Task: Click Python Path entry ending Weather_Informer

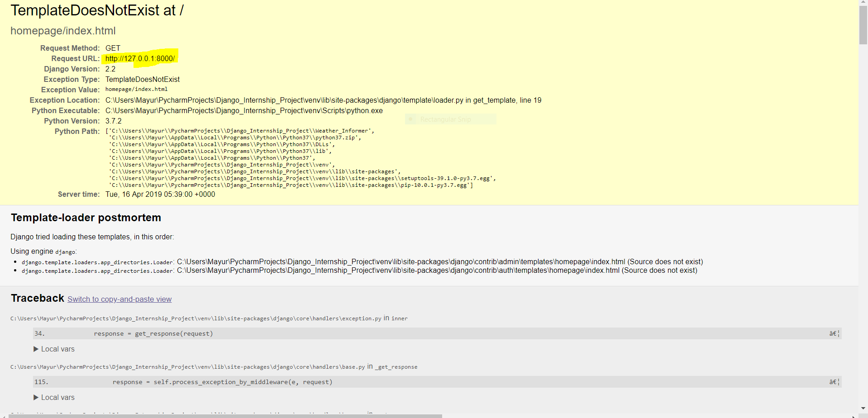Action: coord(240,131)
